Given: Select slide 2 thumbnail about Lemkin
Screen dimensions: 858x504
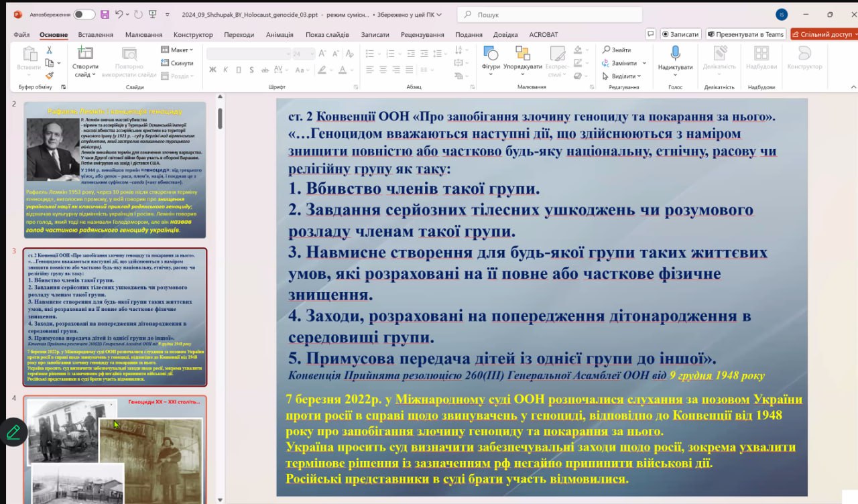Looking at the screenshot, I should 115,170.
